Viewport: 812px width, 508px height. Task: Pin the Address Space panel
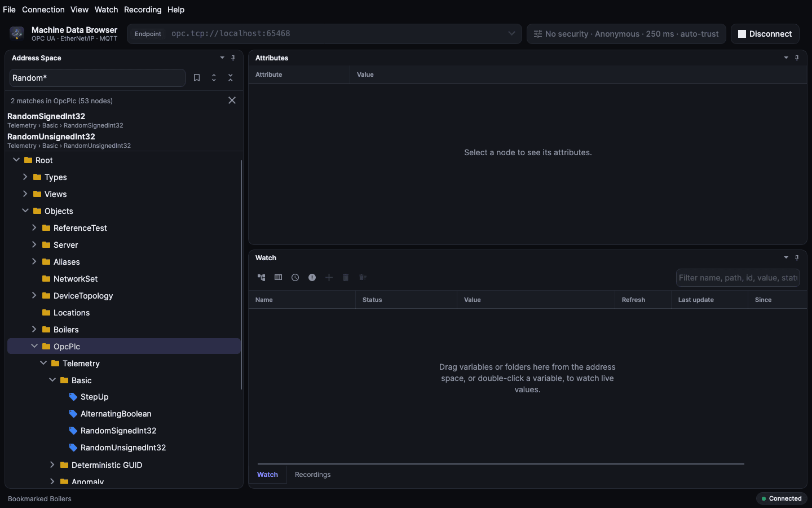click(x=233, y=58)
